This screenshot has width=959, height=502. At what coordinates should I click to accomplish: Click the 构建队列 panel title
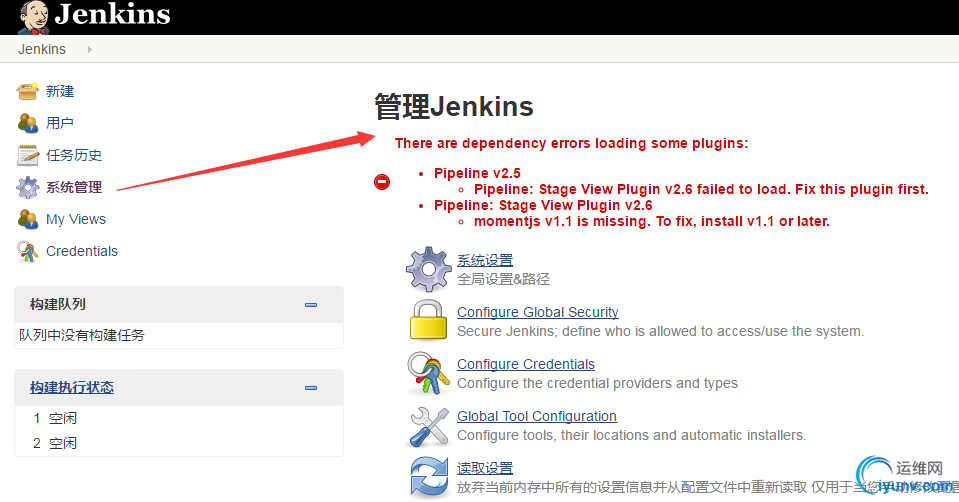click(x=57, y=304)
